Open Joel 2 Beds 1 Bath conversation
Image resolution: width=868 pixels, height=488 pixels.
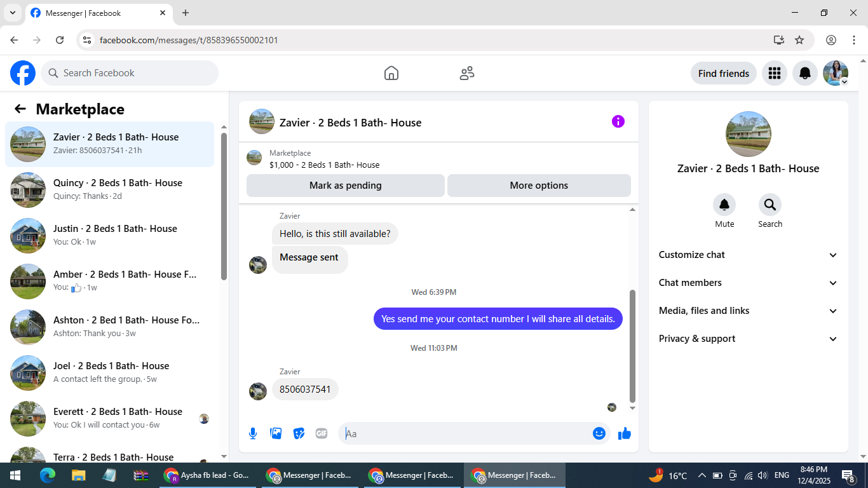coord(109,373)
